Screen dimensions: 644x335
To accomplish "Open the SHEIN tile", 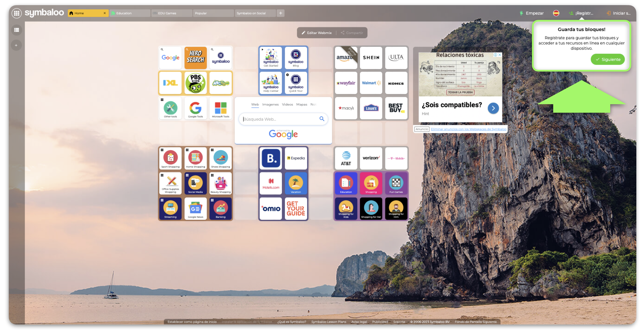I will click(371, 58).
